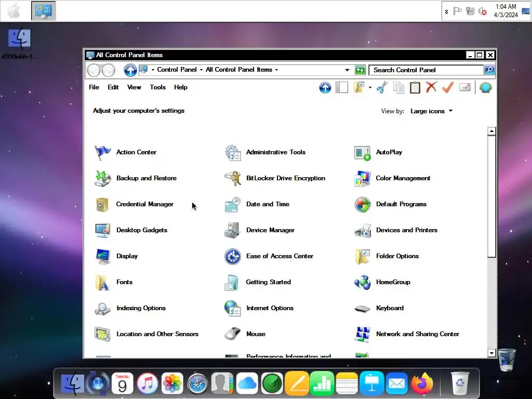
Task: Open Mouse icon
Action: pyautogui.click(x=233, y=334)
